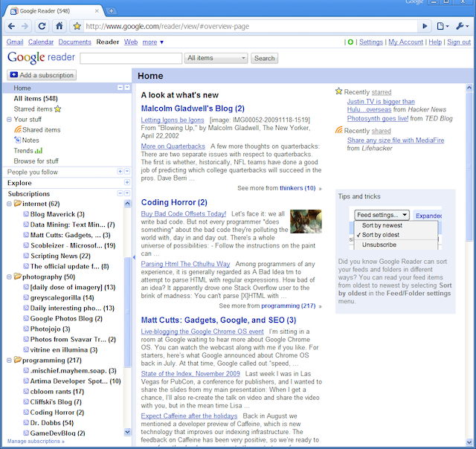Collapse the internet folder

pyautogui.click(x=9, y=204)
